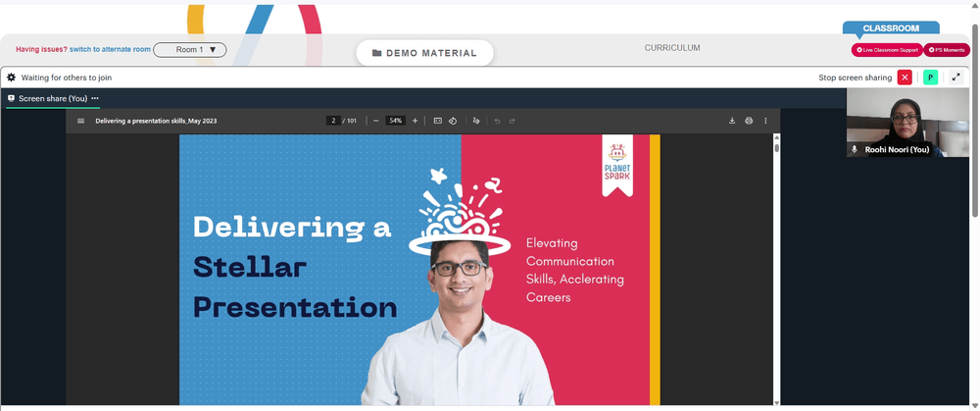Undo the last PDF annotation
Screen dimensions: 980x411
coord(498,121)
